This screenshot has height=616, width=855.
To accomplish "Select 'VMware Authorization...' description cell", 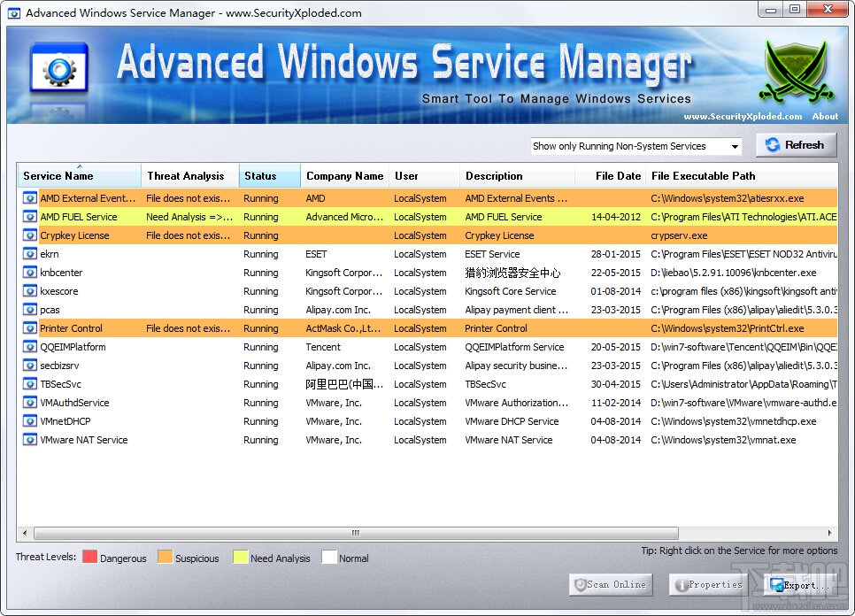I will tap(516, 403).
